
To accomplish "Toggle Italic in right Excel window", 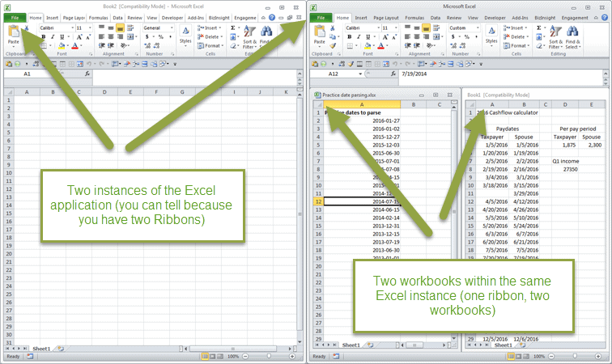I will [359, 36].
